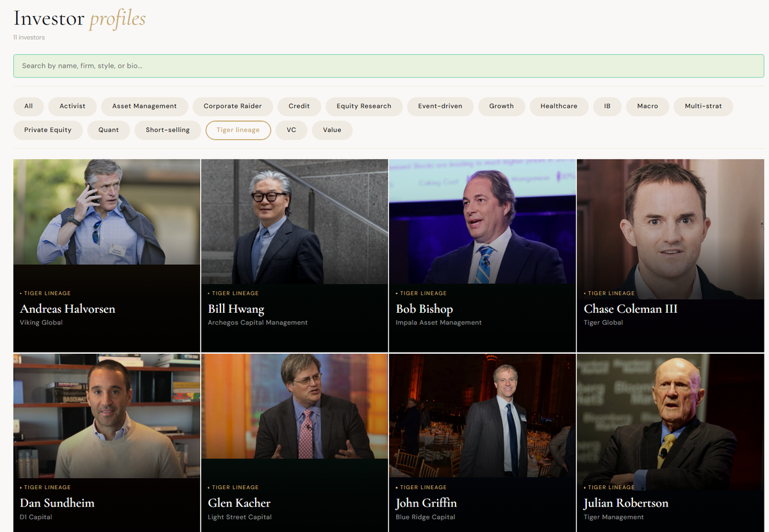Click the Chase Coleman III name heading

[631, 309]
